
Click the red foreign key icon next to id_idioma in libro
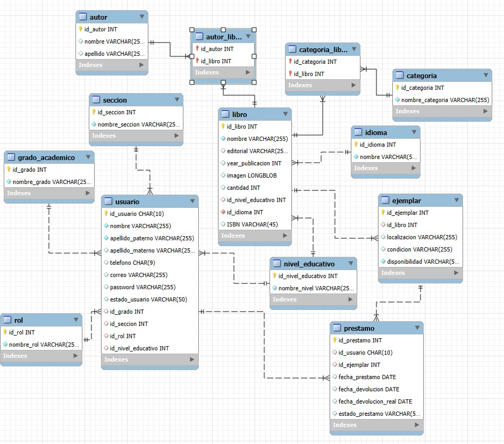223,212
